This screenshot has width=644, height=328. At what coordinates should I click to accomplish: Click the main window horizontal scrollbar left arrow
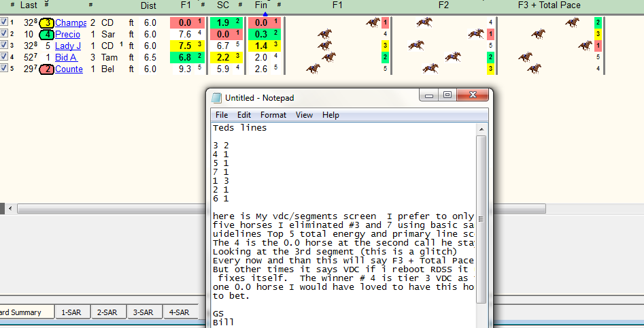[x=10, y=208]
